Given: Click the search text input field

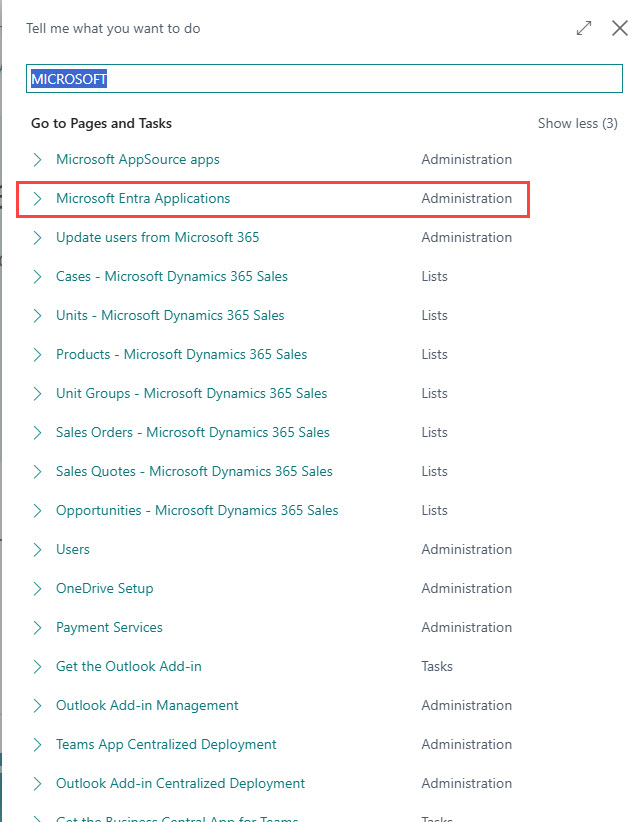Looking at the screenshot, I should coord(323,79).
